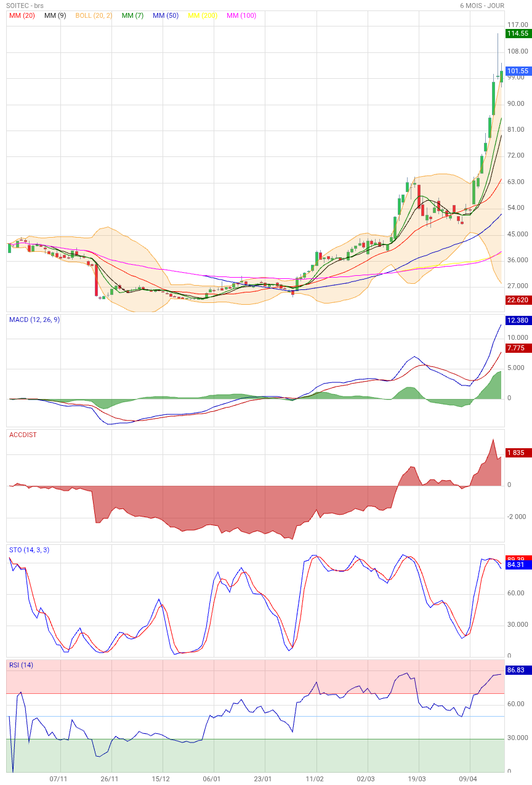Click the 15/12 date axis label
The height and width of the screenshot is (785, 532).
tap(161, 779)
